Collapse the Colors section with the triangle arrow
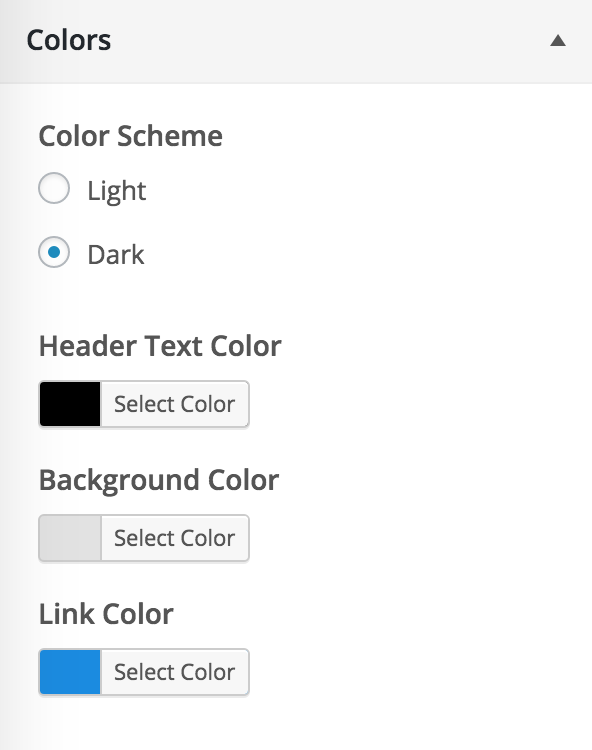Viewport: 592px width, 750px height. coord(558,41)
